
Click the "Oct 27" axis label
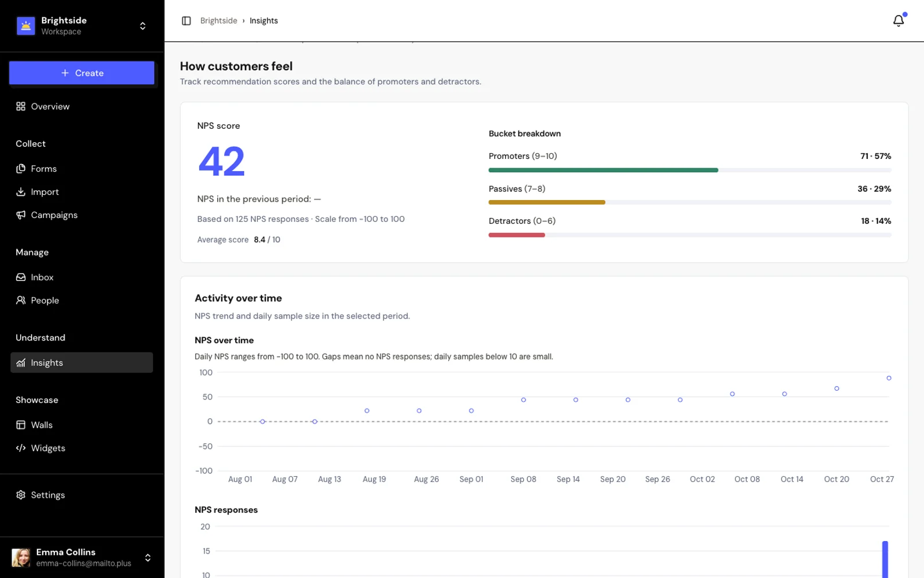point(882,479)
